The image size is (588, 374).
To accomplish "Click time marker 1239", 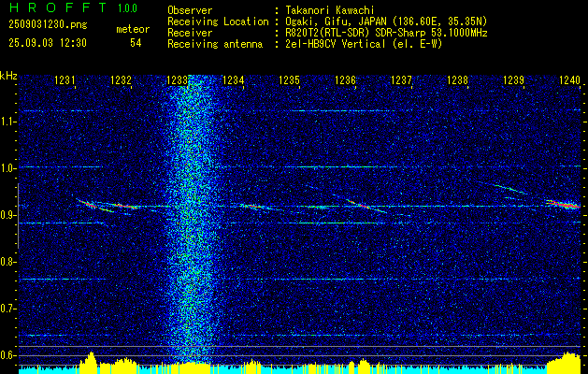I will click(513, 79).
